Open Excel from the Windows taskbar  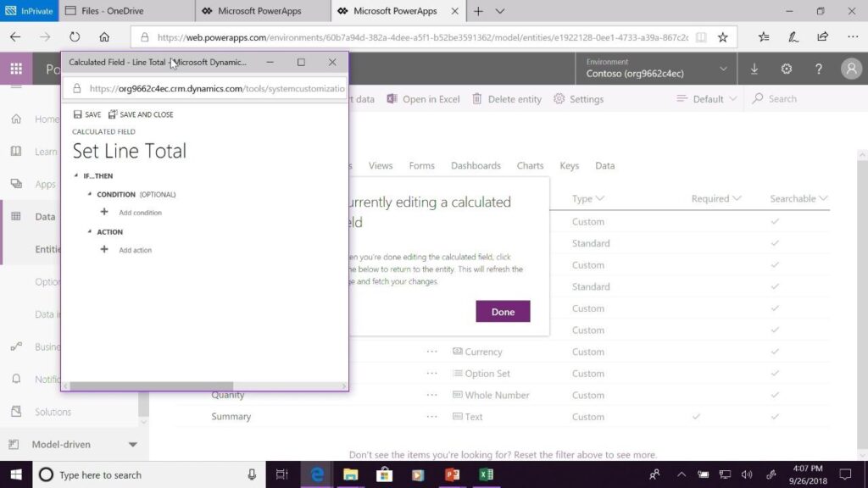[x=485, y=474]
